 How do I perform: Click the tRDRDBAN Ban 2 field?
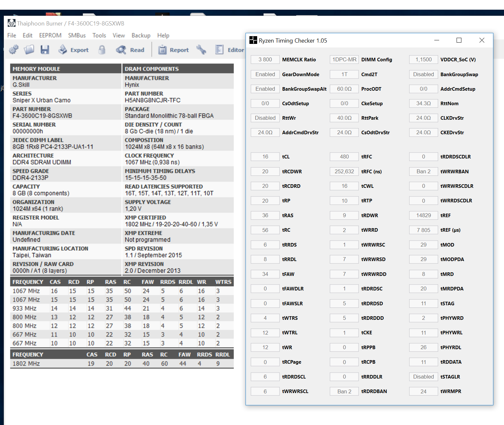click(x=344, y=391)
